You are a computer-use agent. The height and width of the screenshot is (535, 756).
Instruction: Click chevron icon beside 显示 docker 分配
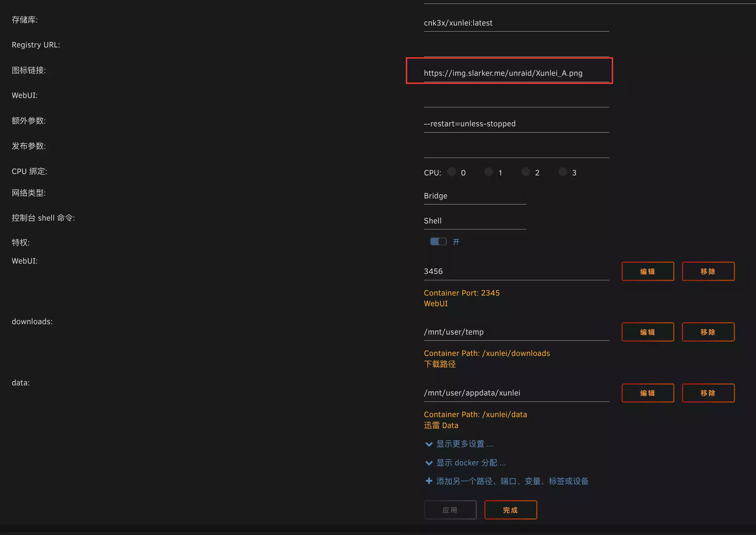(x=429, y=463)
